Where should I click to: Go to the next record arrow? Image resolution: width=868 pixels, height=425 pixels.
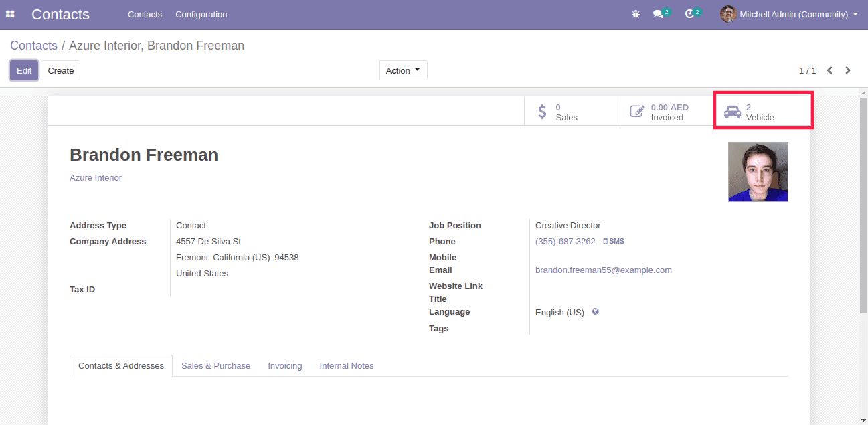(x=848, y=70)
